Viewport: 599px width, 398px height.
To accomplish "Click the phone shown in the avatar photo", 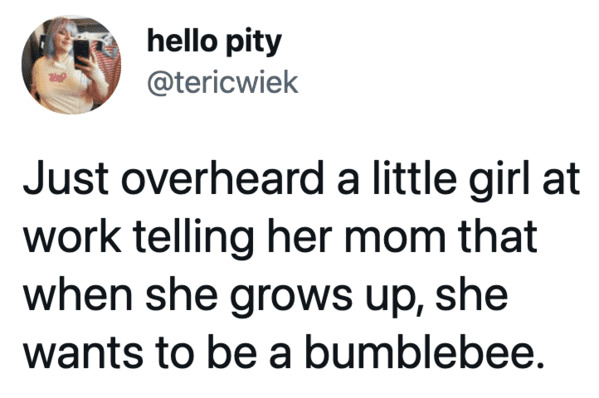I will click(x=81, y=52).
